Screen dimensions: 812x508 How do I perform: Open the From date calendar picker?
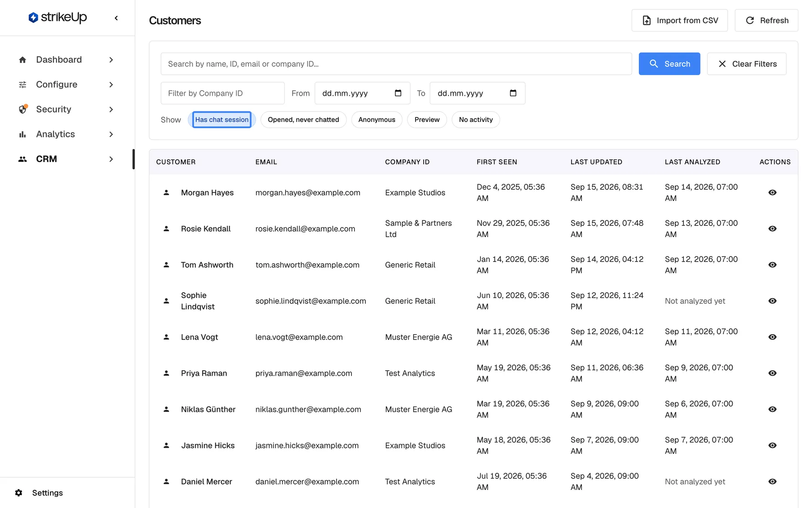click(398, 93)
